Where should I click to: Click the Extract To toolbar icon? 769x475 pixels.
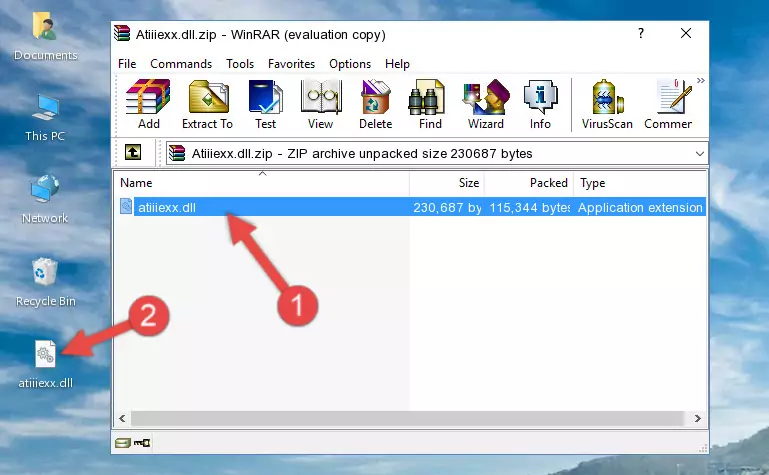(x=207, y=104)
